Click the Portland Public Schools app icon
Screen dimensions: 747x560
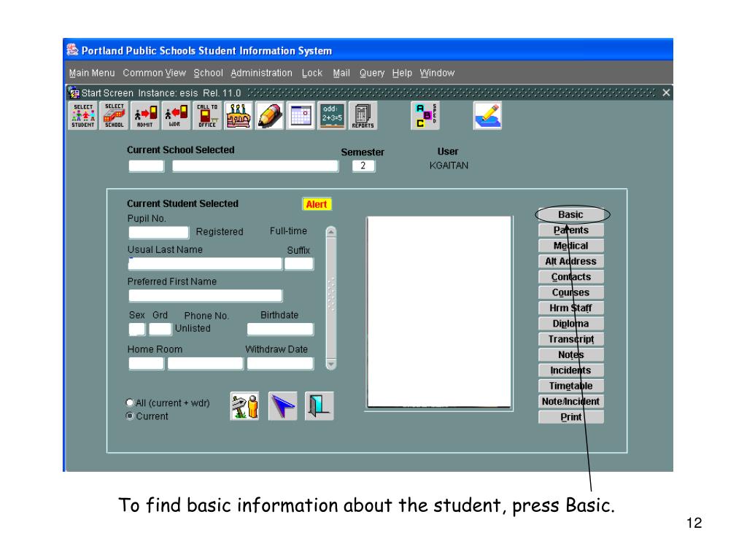coord(72,50)
